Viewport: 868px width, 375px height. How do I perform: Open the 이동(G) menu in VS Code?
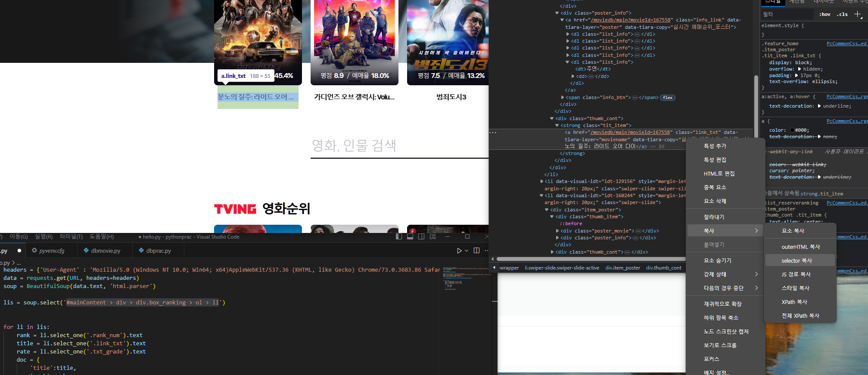[x=19, y=236]
